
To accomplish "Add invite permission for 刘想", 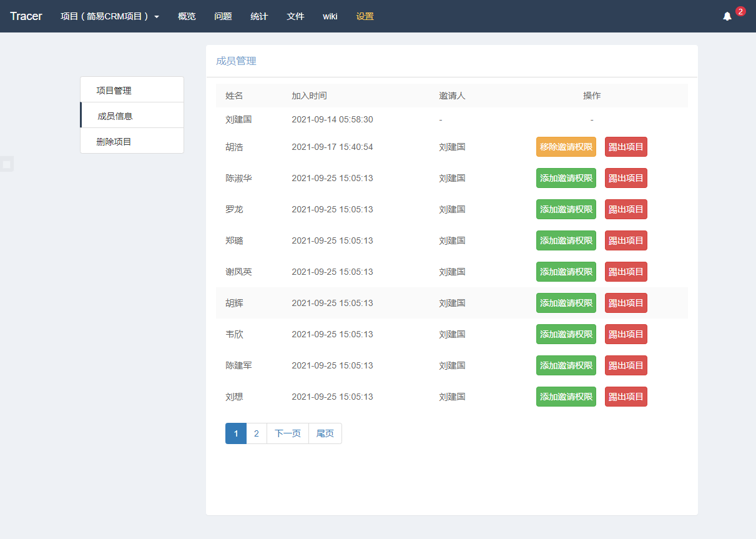I will [x=566, y=397].
